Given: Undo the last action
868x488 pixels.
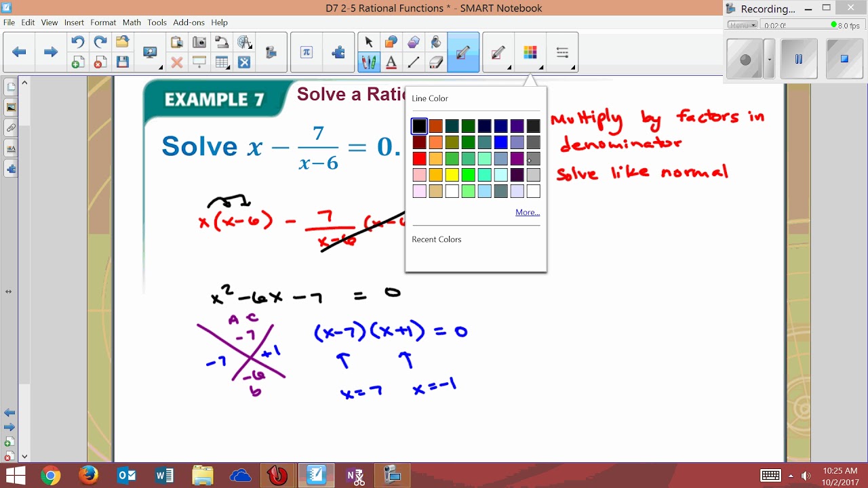Looking at the screenshot, I should click(x=77, y=42).
